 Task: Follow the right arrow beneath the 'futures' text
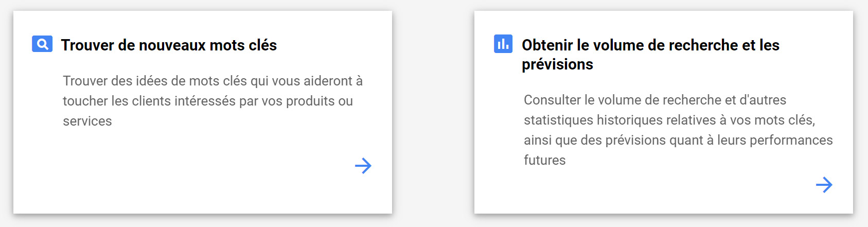coord(824,185)
